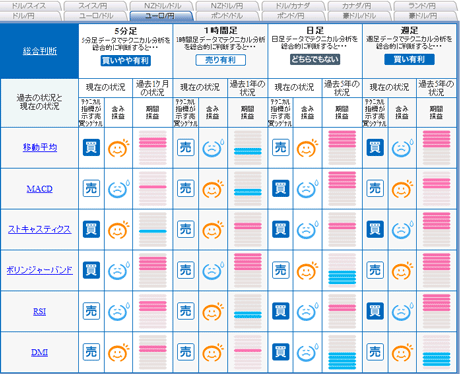Click the 日足 買 signal icon for DMI

[281, 352]
